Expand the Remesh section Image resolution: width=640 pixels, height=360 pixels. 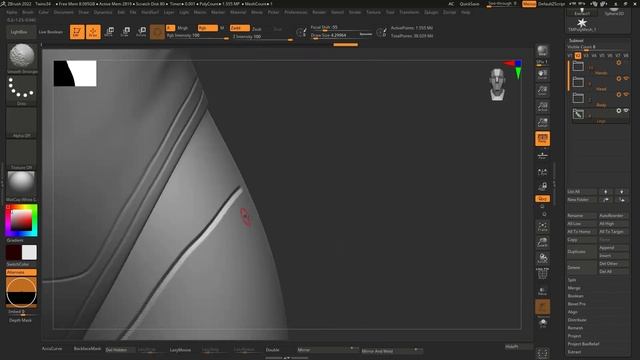click(x=575, y=328)
